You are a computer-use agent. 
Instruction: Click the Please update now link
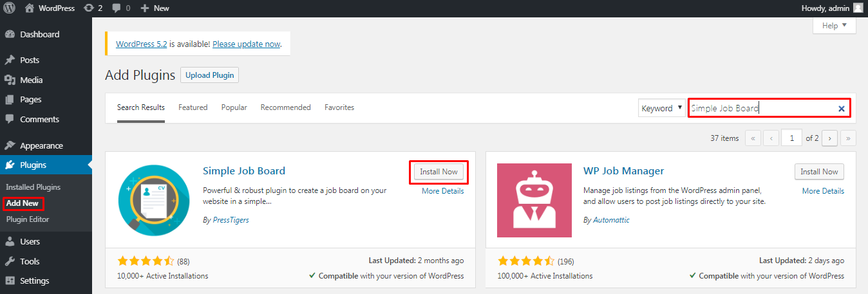point(247,44)
